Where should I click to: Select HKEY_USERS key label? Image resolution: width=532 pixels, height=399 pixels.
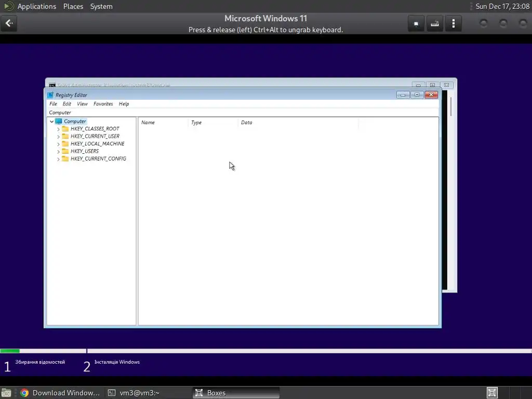click(x=85, y=151)
